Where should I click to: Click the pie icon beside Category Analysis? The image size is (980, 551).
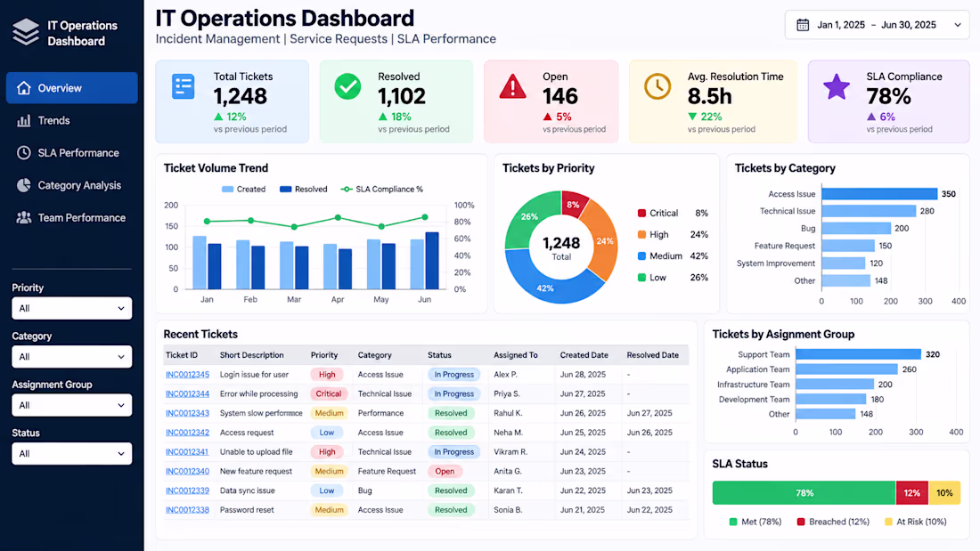24,185
